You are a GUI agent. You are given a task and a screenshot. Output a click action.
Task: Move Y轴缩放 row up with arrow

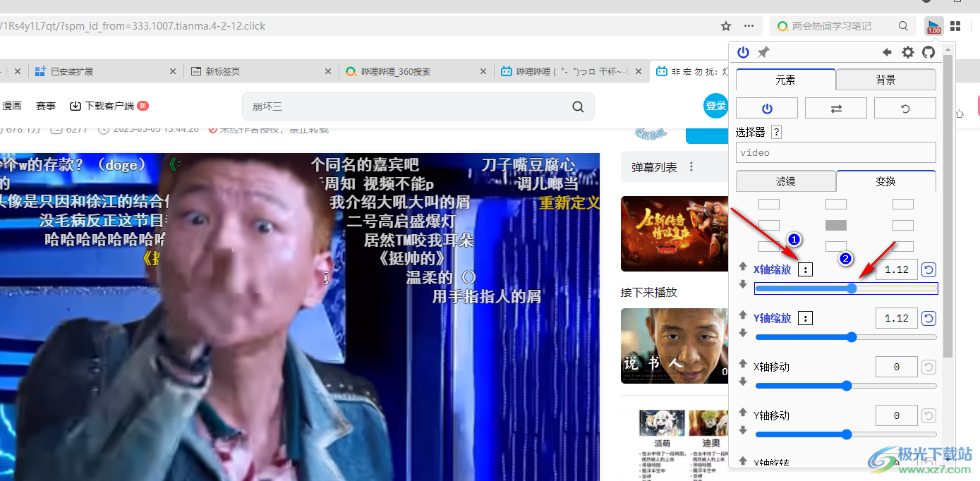tap(742, 315)
